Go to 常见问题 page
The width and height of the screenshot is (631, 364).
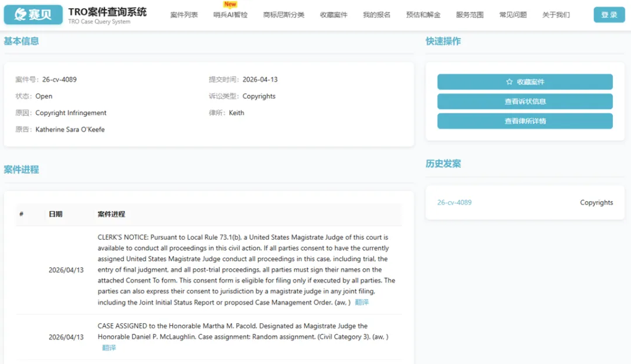click(x=513, y=15)
